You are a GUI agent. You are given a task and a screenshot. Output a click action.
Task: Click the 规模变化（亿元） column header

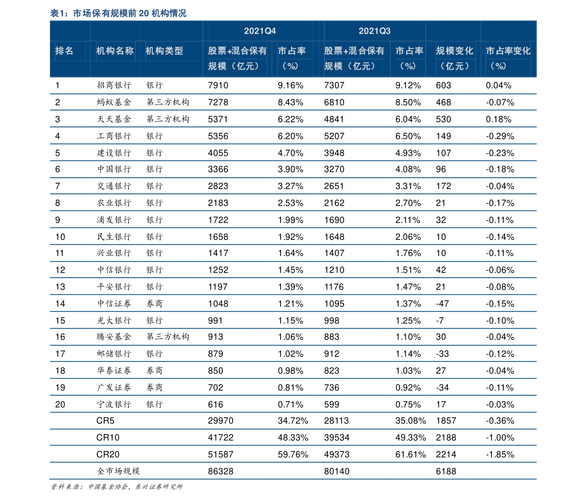(x=454, y=58)
